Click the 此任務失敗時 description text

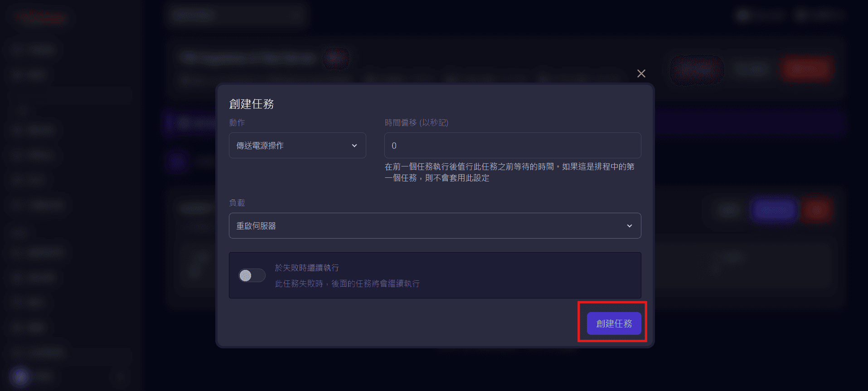(x=347, y=283)
